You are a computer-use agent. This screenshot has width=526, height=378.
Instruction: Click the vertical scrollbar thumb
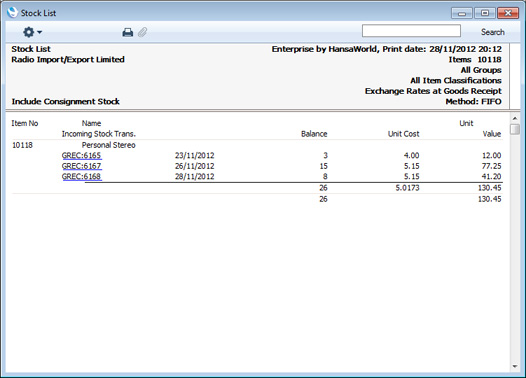tap(515, 129)
